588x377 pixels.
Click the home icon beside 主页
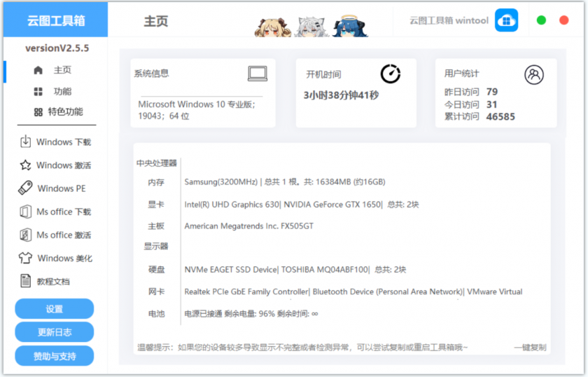tap(38, 70)
